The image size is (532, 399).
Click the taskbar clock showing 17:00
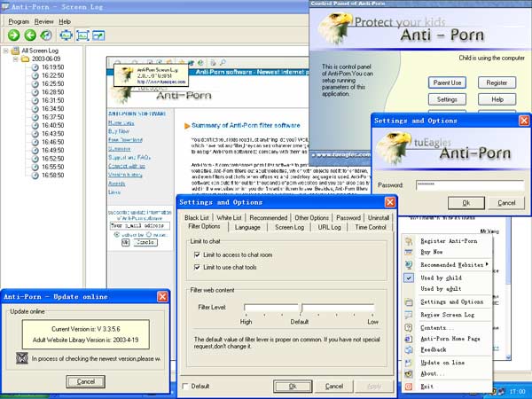pos(517,391)
